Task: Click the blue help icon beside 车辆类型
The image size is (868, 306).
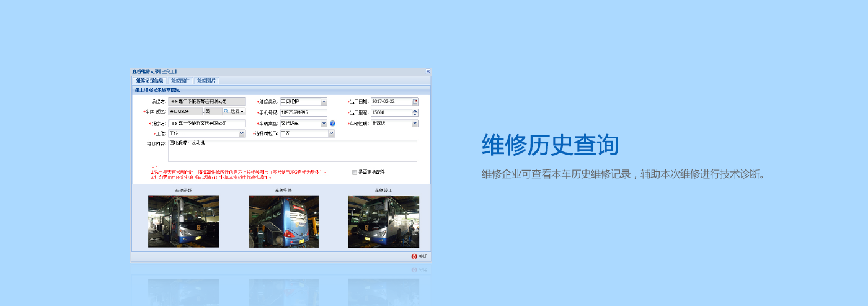Action: coord(332,124)
